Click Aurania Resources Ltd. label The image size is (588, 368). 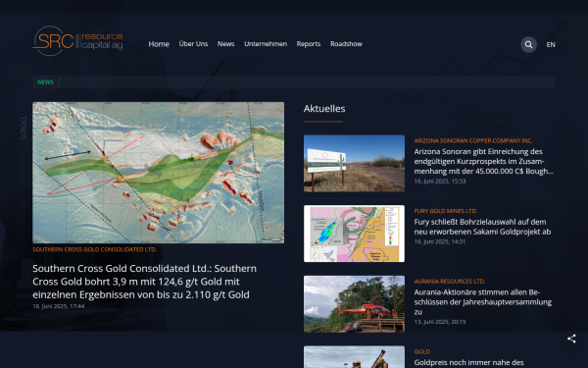click(x=450, y=282)
